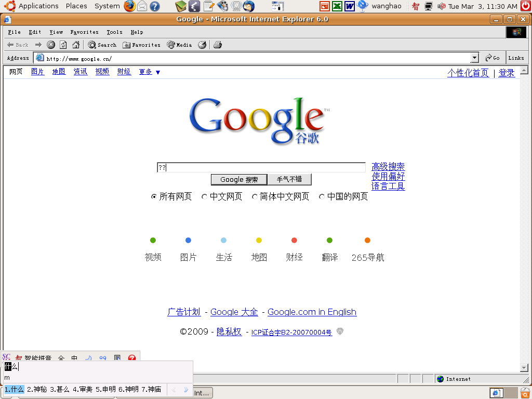This screenshot has height=399, width=532.
Task: Launch Firefox from the top panel
Action: pos(129,6)
